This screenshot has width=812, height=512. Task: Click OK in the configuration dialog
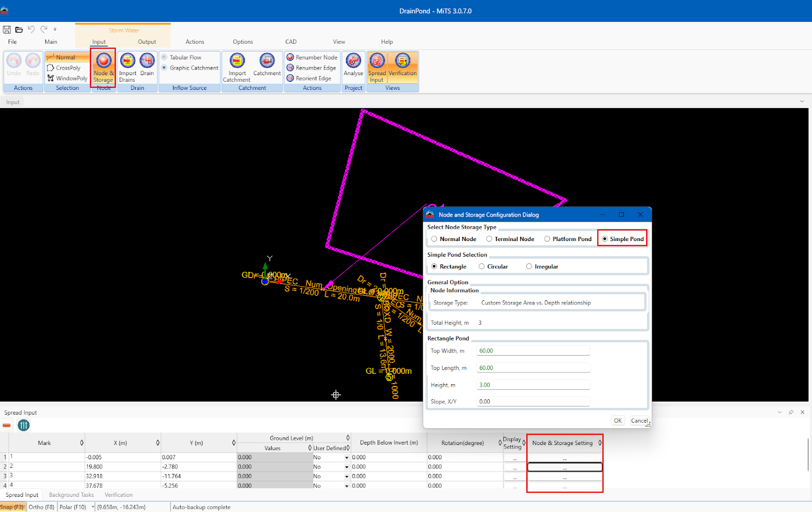point(618,421)
